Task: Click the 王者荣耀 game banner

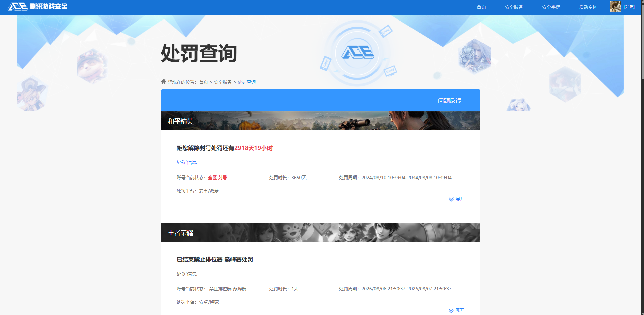Action: click(321, 232)
